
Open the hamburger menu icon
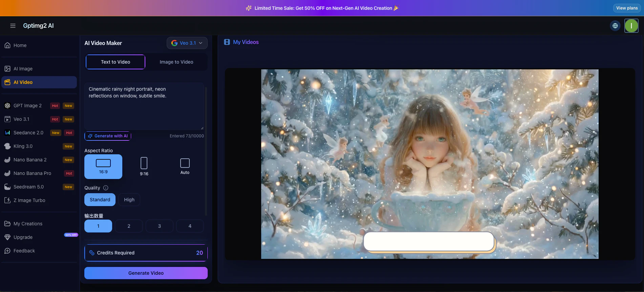[x=13, y=26]
